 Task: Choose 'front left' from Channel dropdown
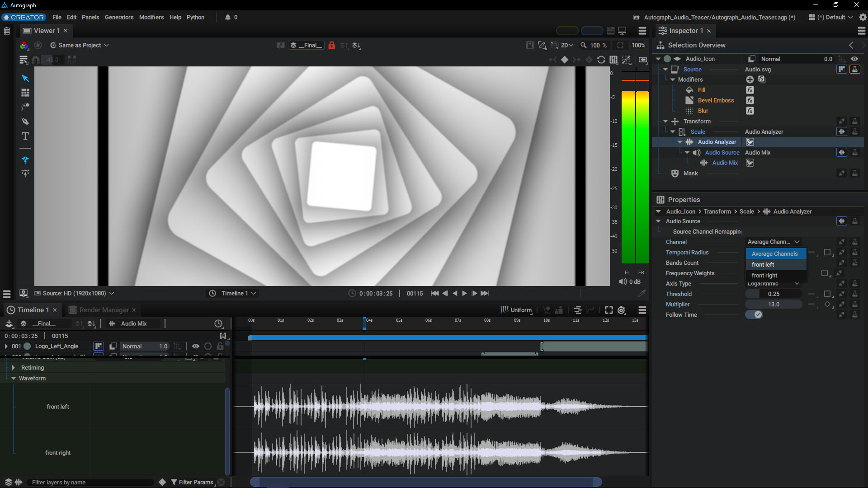763,264
